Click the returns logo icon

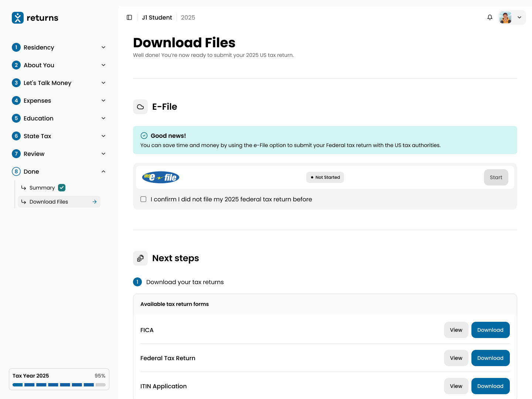18,18
